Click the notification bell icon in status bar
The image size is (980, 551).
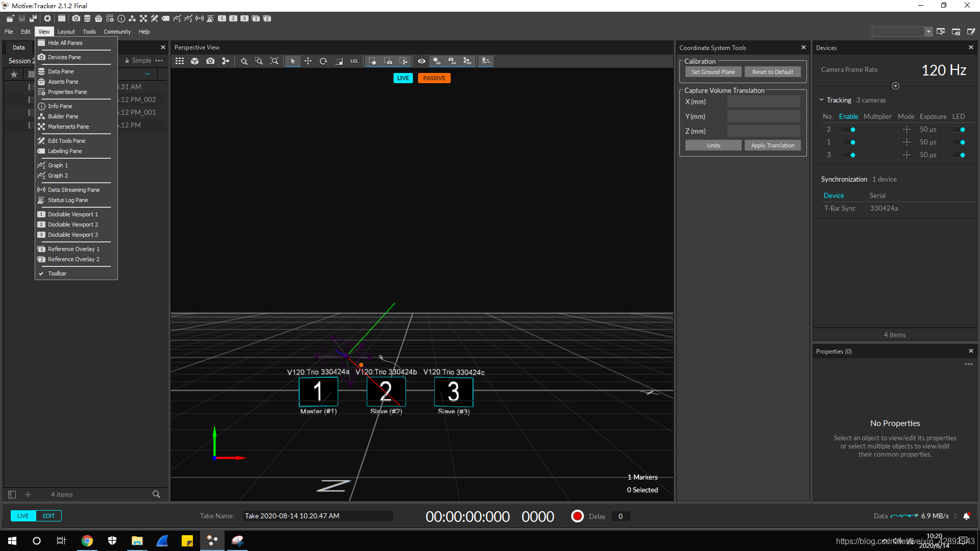966,516
